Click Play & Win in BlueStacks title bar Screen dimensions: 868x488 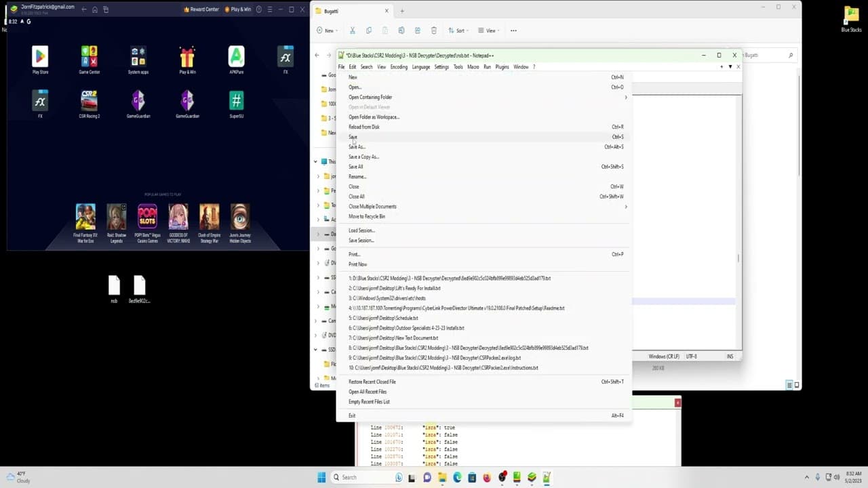click(x=237, y=9)
